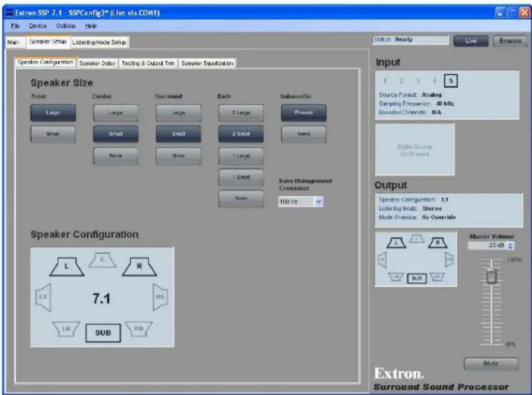The height and width of the screenshot is (395, 532).
Task: Click the Master Volume slider handle
Action: click(492, 276)
